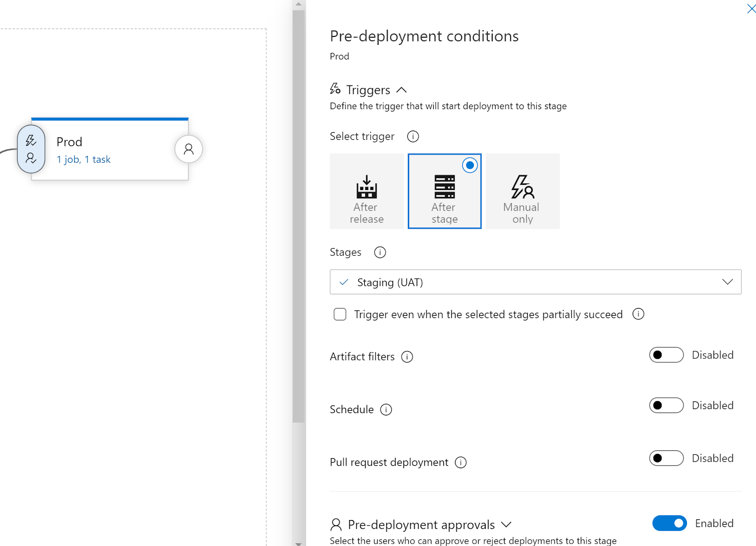Open the approvals person icon on the Prod card
Screen dimensions: 756x546
[x=189, y=149]
